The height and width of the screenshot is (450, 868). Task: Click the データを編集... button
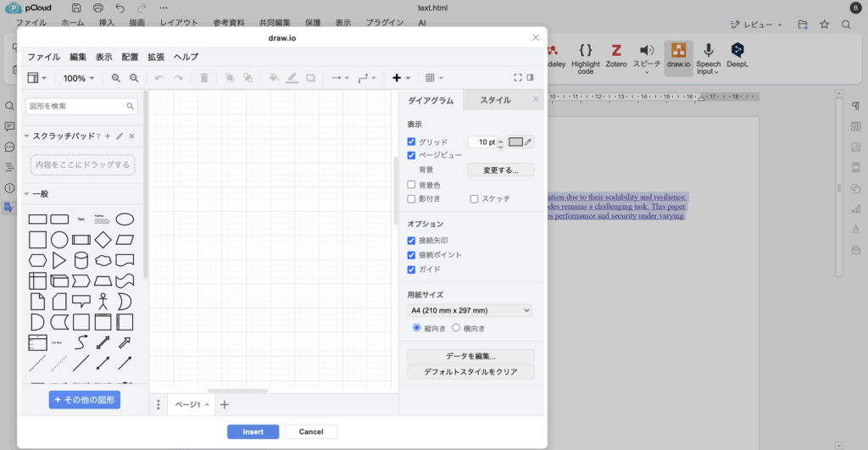click(x=470, y=357)
